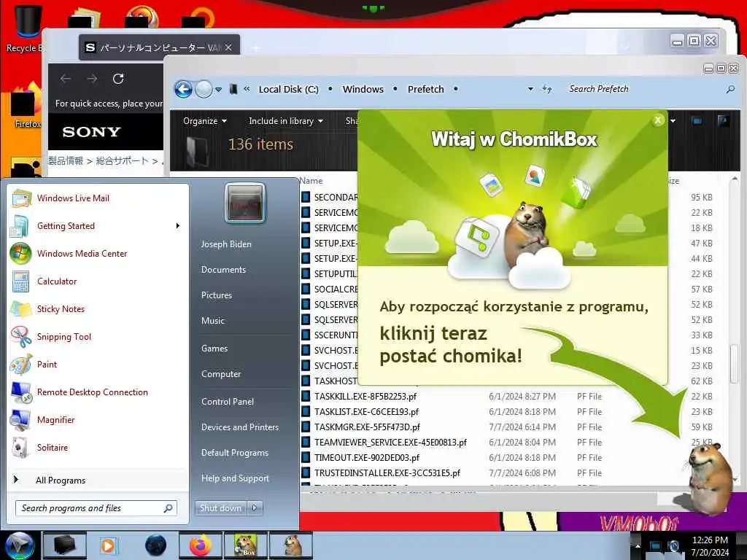Click the Shut down button
The width and height of the screenshot is (747, 560).
tap(220, 508)
